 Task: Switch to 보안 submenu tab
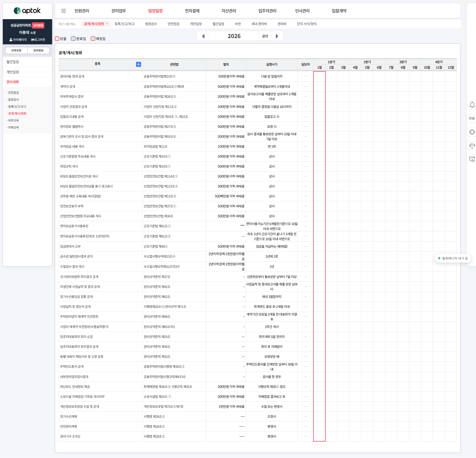(x=238, y=24)
